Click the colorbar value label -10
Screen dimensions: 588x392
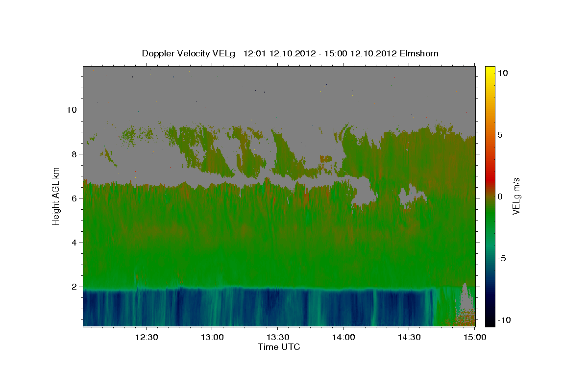503,320
